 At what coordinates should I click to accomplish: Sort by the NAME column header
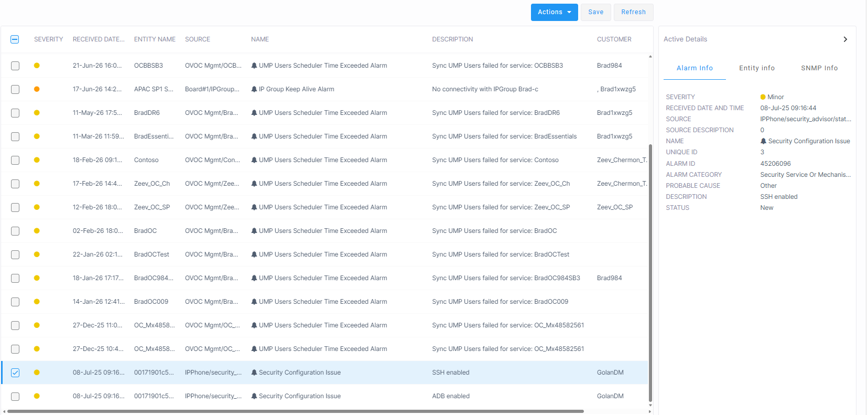260,39
